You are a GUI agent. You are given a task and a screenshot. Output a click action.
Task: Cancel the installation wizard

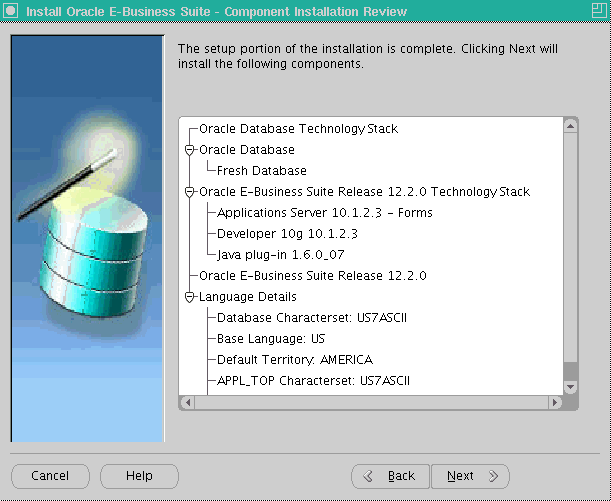coord(50,476)
